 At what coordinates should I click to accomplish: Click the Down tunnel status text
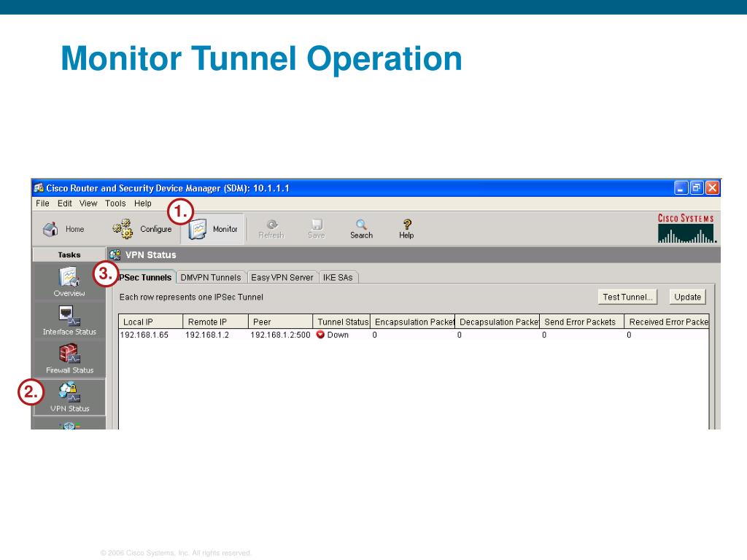pyautogui.click(x=338, y=335)
